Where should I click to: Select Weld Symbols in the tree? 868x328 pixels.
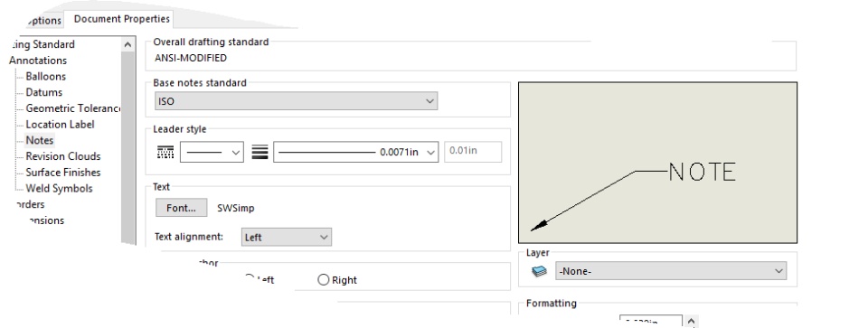pos(59,188)
